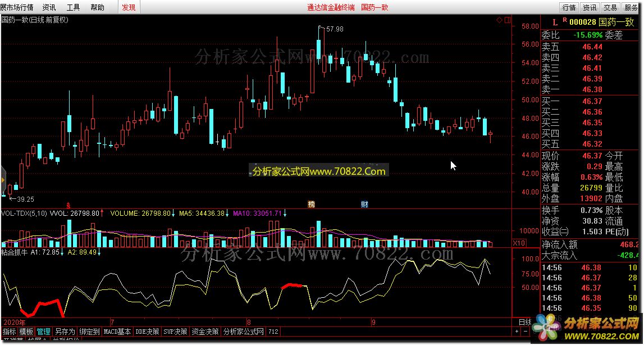Screen dimensions: 644x345
Task: Click the VVOL up arrow indicator
Action: click(102, 213)
